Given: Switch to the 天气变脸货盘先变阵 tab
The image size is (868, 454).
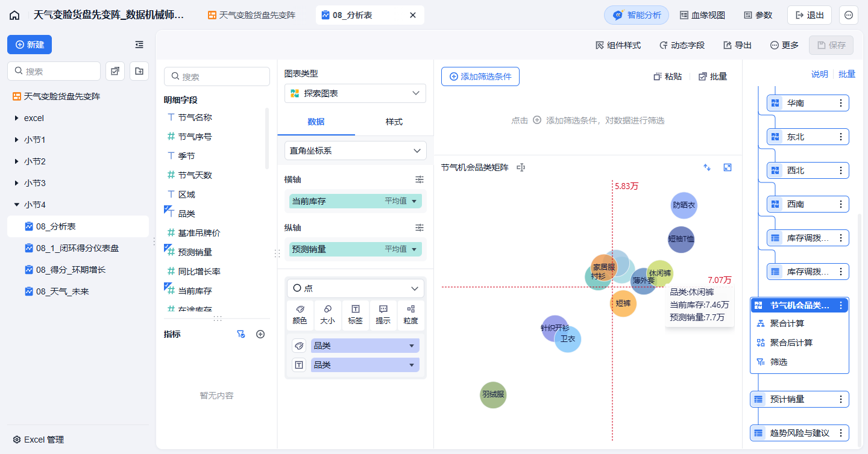Looking at the screenshot, I should click(252, 15).
